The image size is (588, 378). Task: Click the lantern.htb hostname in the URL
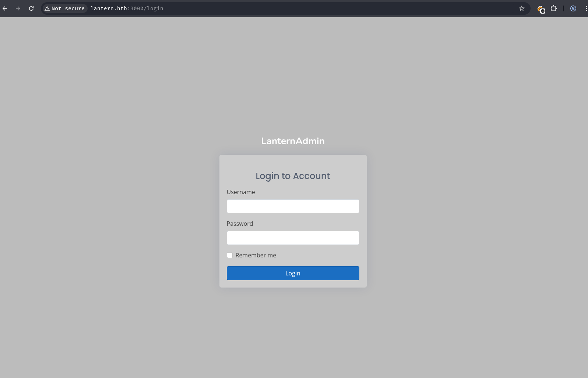(x=109, y=8)
